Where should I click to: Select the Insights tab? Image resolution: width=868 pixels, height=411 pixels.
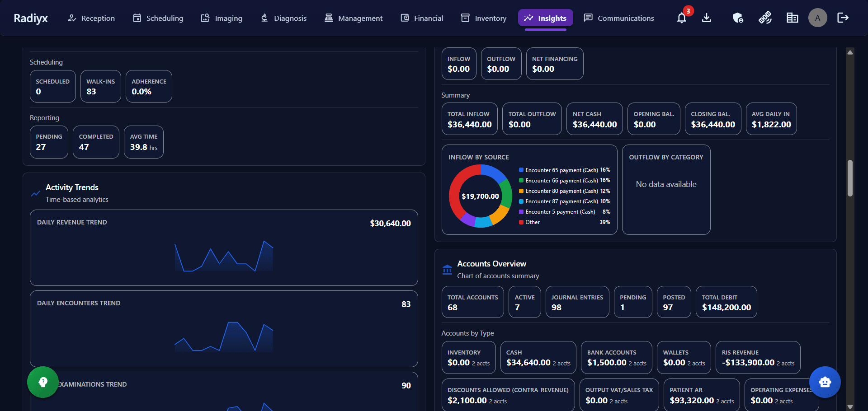click(x=546, y=18)
